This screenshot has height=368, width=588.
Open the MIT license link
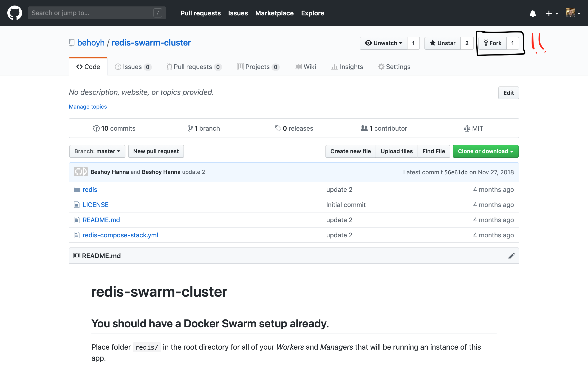(474, 128)
